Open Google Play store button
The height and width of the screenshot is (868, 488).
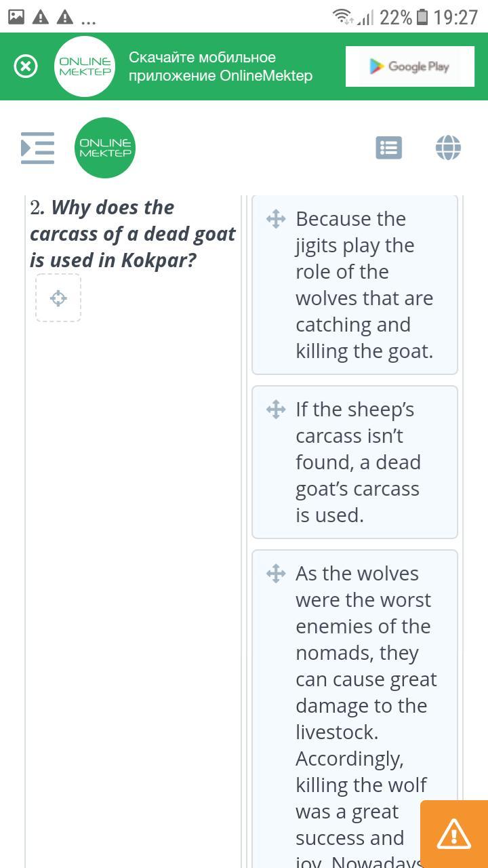tap(409, 66)
